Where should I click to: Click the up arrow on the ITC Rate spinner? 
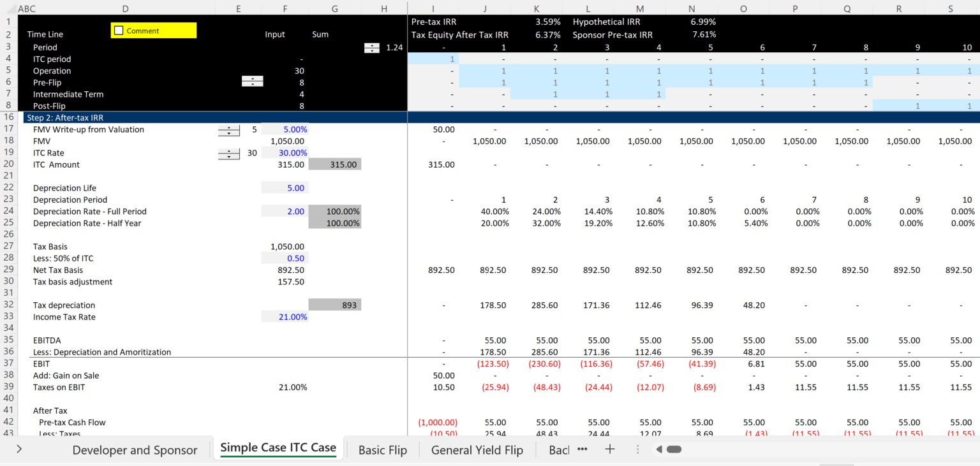point(228,150)
